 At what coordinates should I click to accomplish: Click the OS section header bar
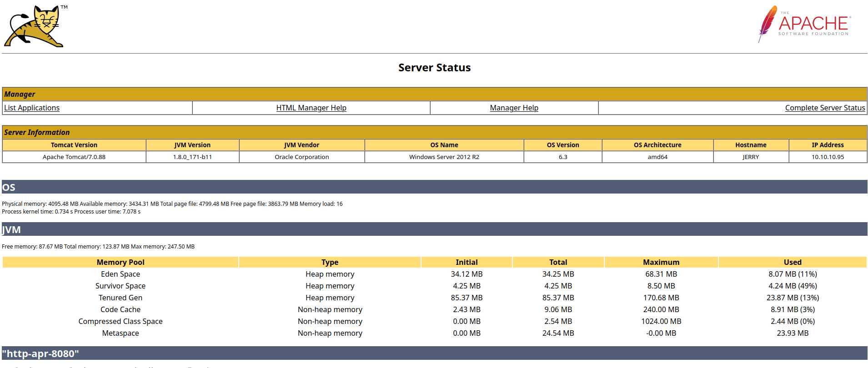coord(434,187)
